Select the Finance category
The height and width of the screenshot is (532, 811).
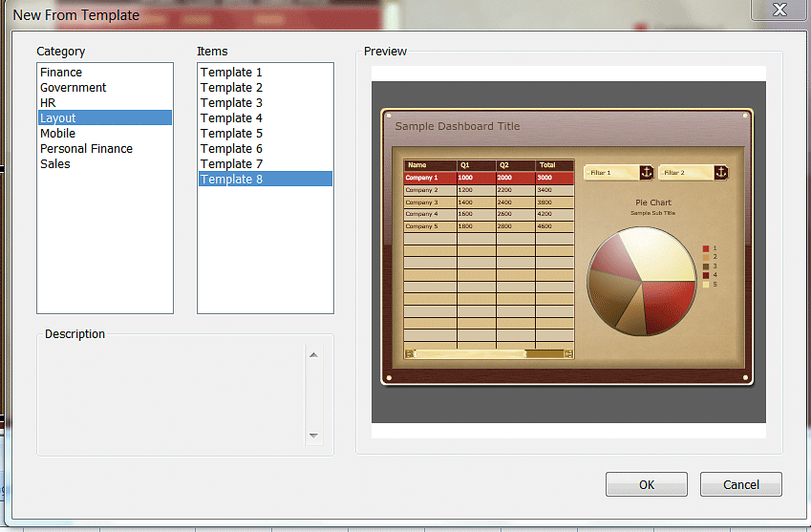click(61, 73)
